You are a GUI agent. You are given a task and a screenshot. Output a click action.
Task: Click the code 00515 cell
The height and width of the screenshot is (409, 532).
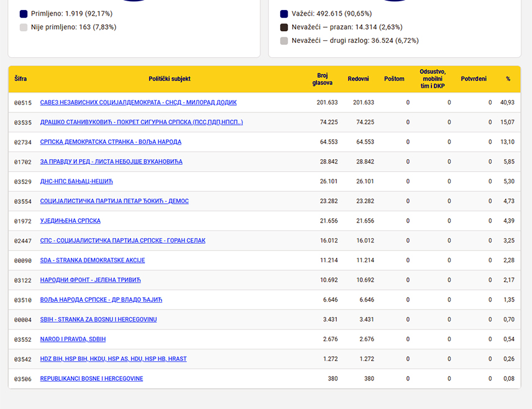tap(23, 103)
